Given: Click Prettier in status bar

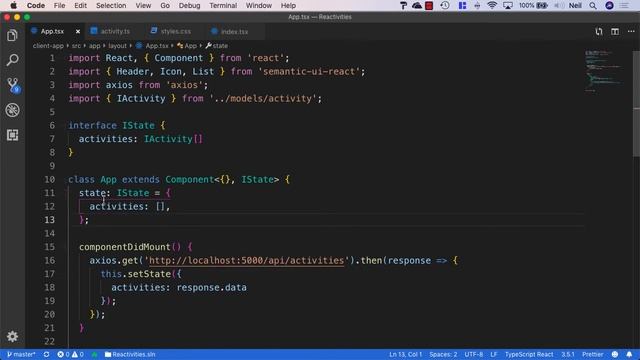Looking at the screenshot, I should click(x=592, y=354).
